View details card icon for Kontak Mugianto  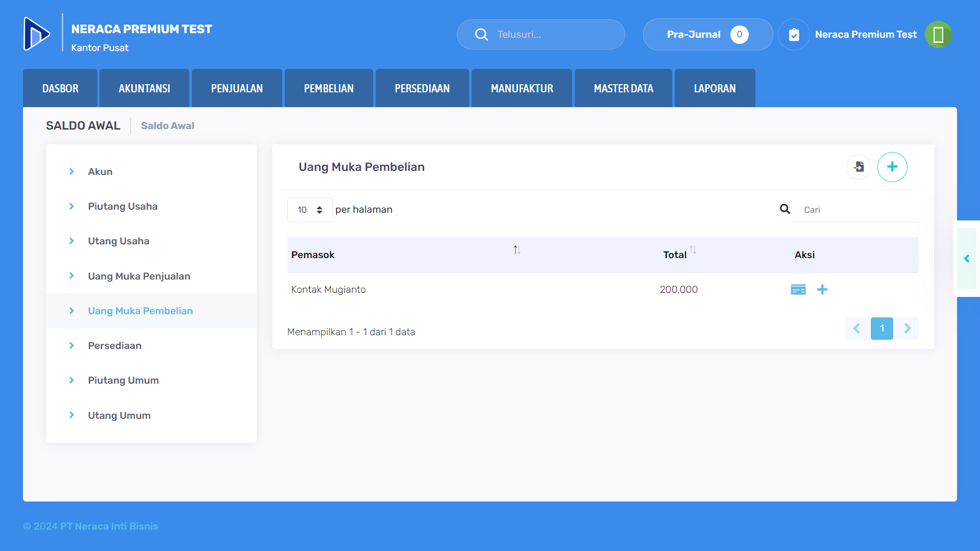pos(798,290)
